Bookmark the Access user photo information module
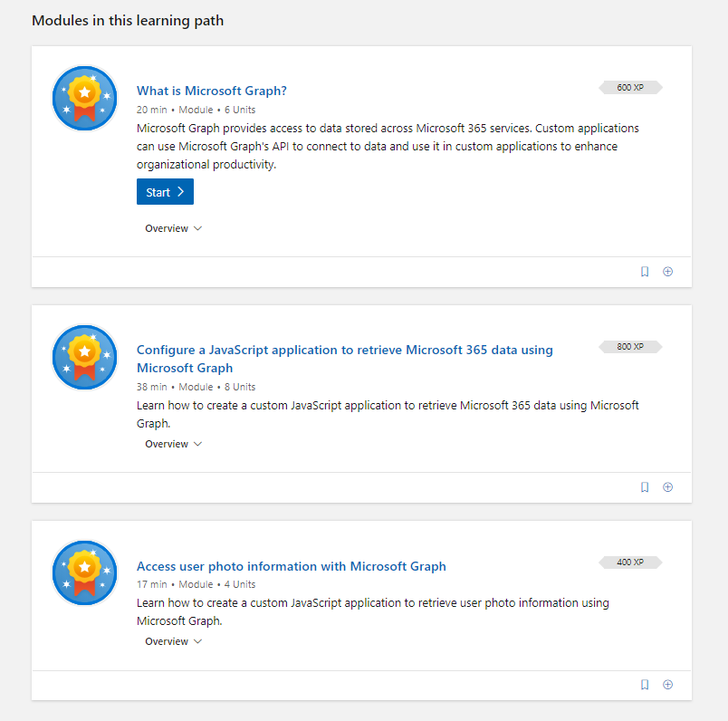Screen dimensions: 728x721 click(x=645, y=685)
